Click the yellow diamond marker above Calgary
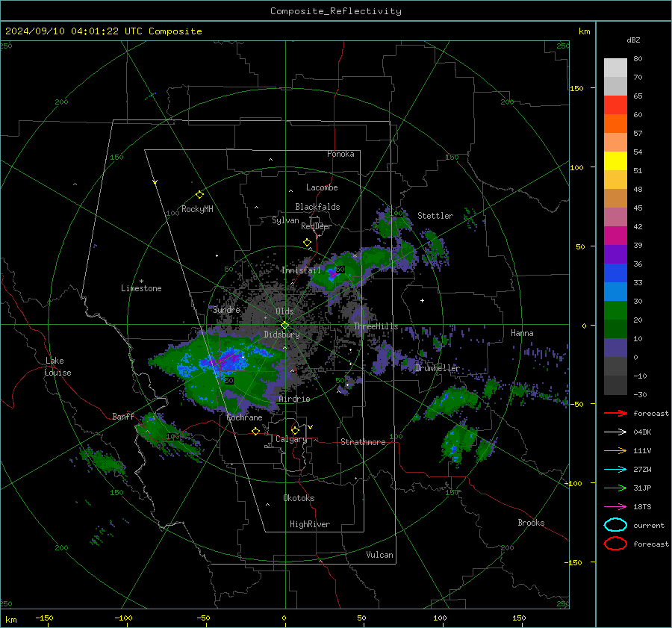 295,430
